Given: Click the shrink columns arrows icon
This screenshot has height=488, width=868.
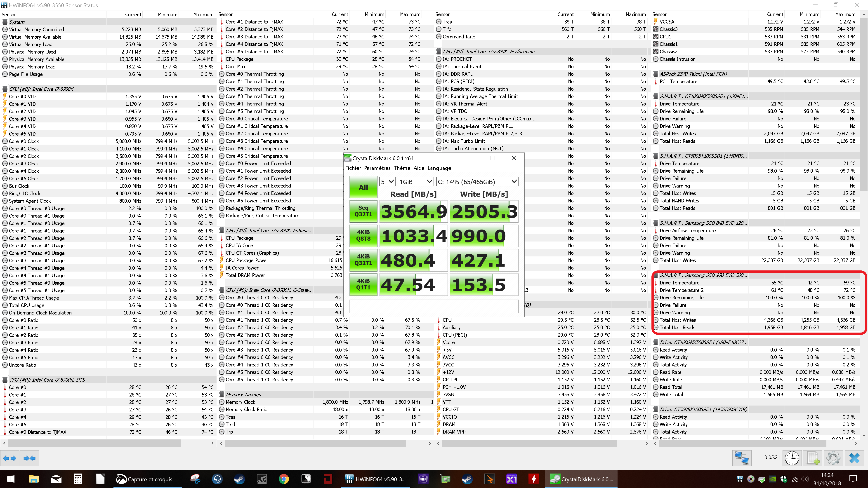Looking at the screenshot, I should [x=30, y=458].
